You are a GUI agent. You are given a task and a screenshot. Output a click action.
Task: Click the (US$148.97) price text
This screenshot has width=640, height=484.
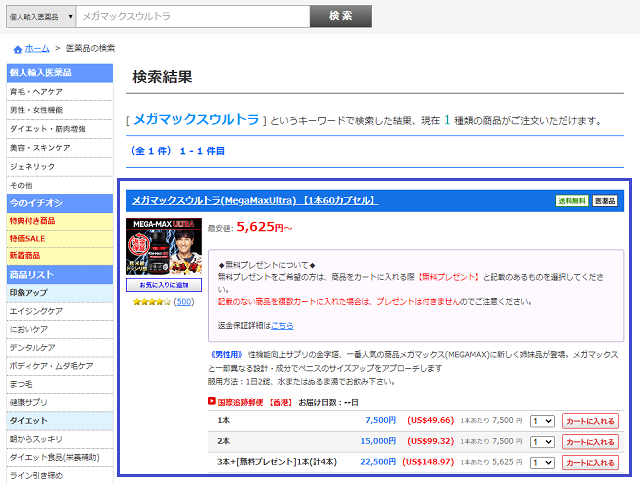tap(428, 462)
